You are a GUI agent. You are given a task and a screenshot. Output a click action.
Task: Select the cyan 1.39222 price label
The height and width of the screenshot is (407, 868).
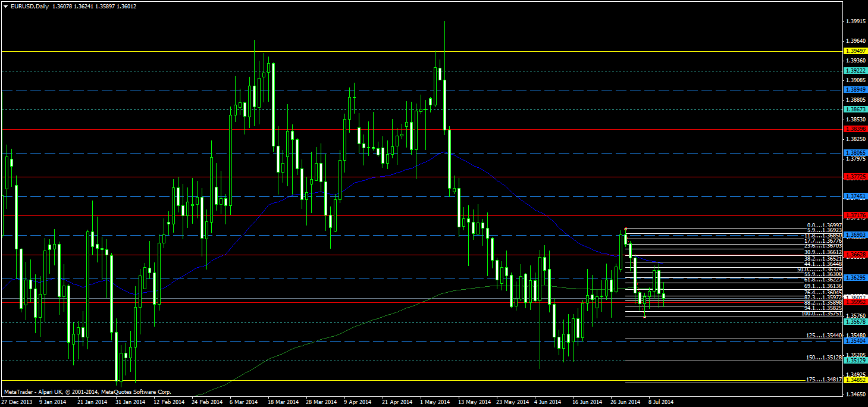click(855, 71)
